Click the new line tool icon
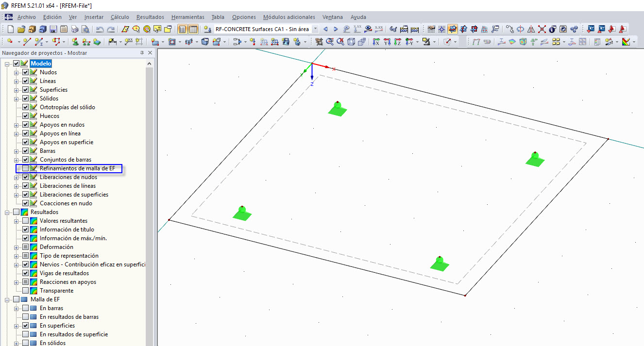 (27, 42)
